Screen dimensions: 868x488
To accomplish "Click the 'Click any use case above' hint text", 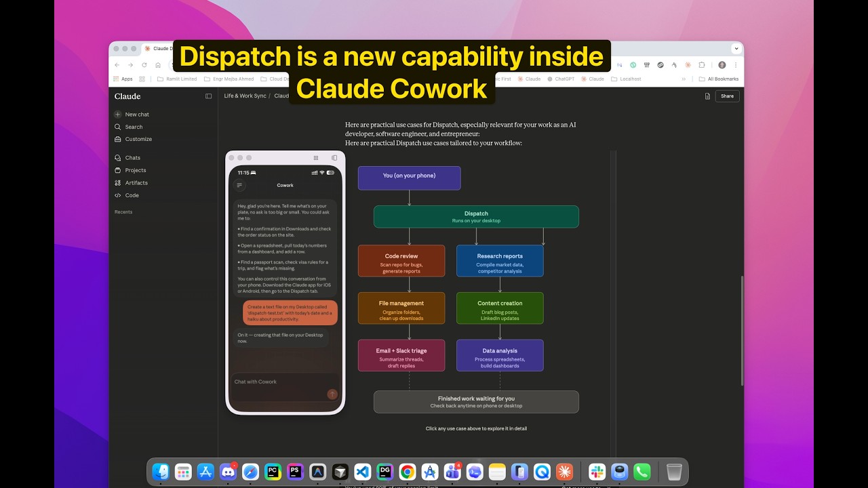I will click(476, 428).
